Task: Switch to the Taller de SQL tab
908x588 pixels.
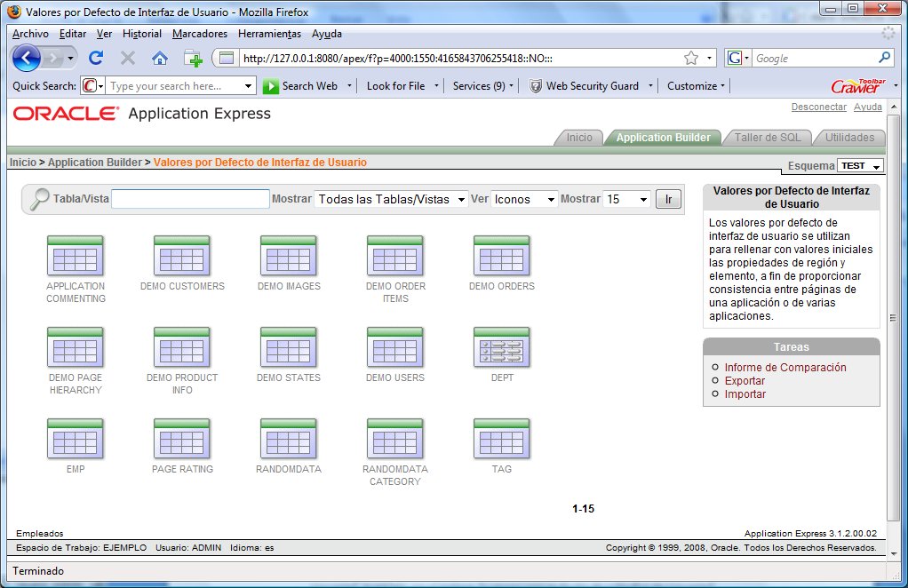Action: (x=768, y=138)
